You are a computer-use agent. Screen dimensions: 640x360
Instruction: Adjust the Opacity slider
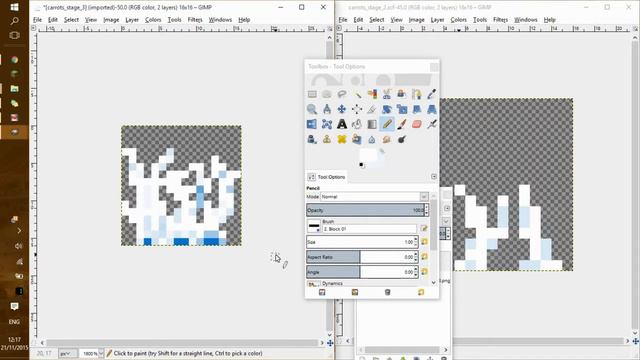[x=365, y=210]
